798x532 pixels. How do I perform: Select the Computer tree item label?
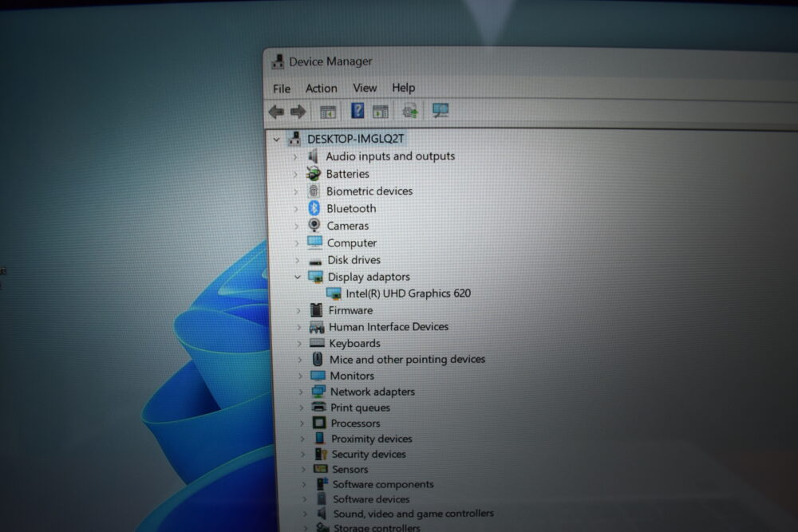click(352, 243)
